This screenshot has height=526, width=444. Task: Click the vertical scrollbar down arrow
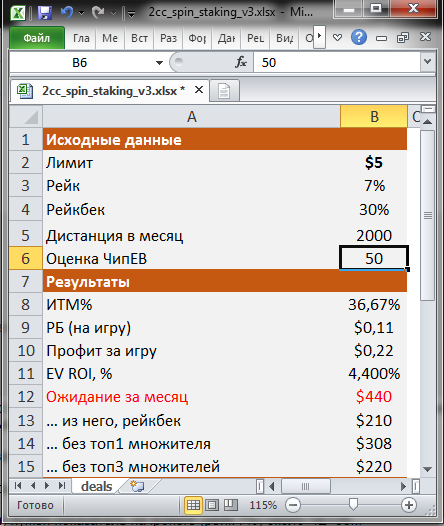pos(428,469)
